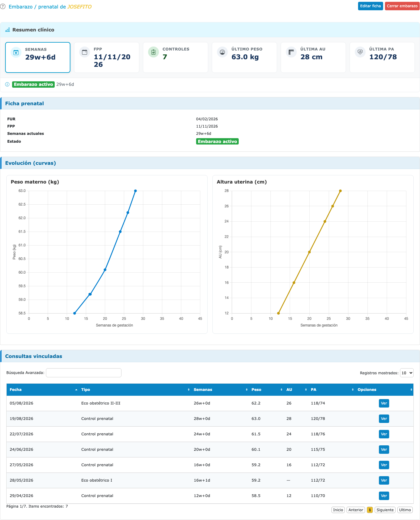Click the green Embarazo activo badge in Estado row
The image size is (420, 520).
point(217,141)
